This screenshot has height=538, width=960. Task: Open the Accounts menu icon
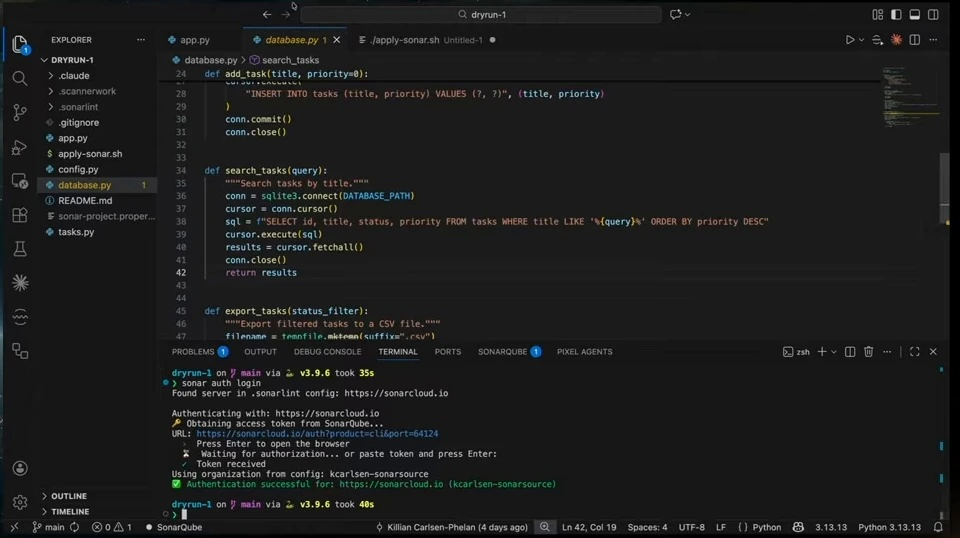pyautogui.click(x=20, y=468)
